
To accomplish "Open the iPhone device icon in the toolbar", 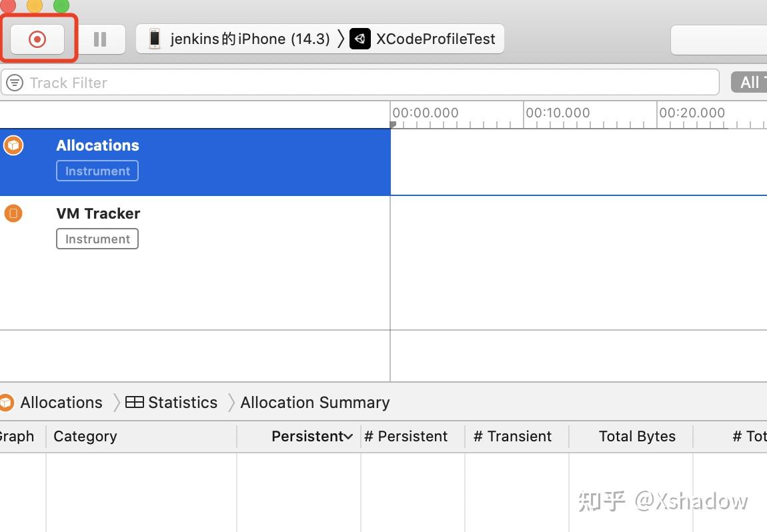I will point(154,39).
